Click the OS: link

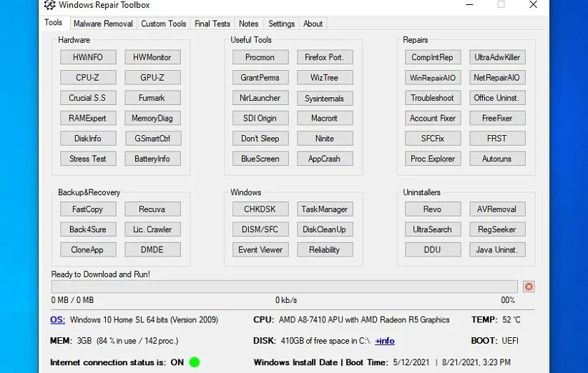[x=57, y=320]
